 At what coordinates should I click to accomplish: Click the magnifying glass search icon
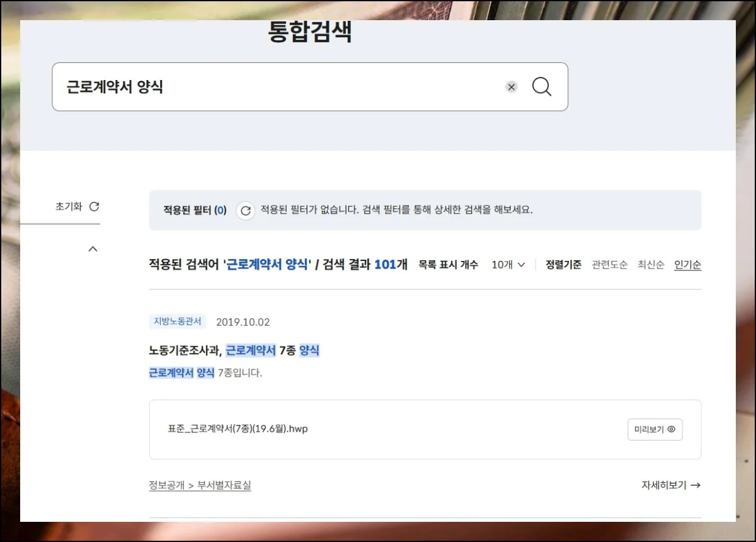coord(541,87)
